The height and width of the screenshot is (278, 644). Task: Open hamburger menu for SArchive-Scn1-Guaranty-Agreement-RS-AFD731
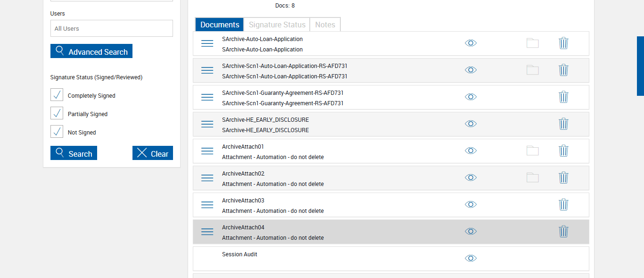click(x=207, y=97)
